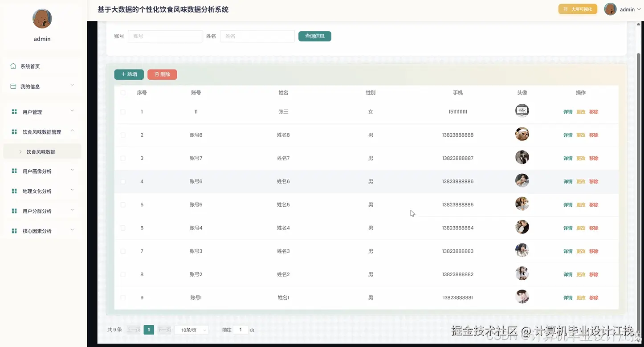Open avatar thumbnail for 姓名7

(522, 157)
